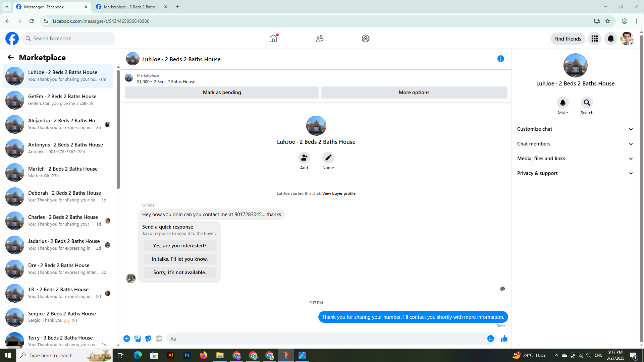Send a thumbs-up like

[x=504, y=339]
